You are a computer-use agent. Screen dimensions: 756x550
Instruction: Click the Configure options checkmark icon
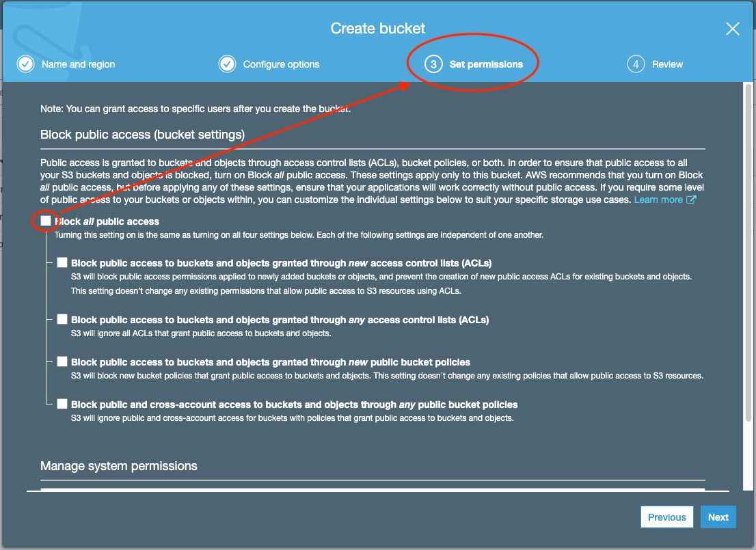coord(227,64)
